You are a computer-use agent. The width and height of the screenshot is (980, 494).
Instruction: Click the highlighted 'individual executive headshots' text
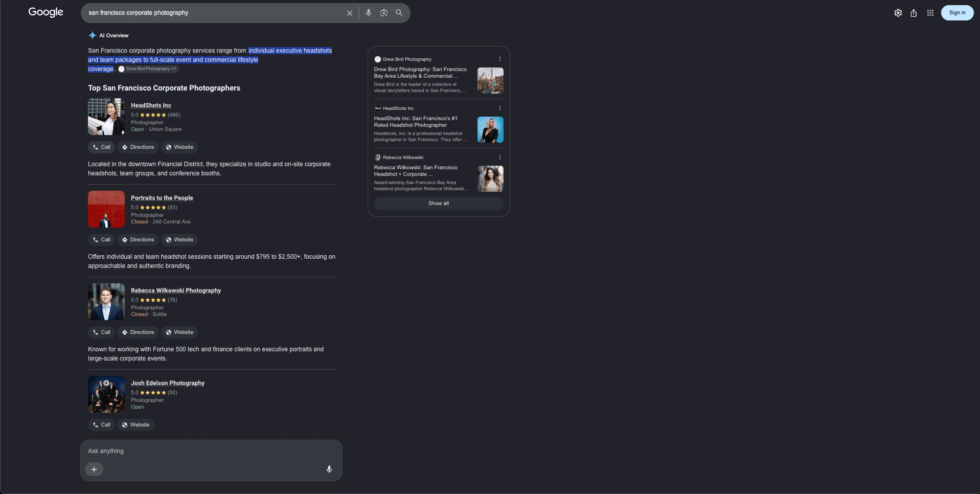290,51
